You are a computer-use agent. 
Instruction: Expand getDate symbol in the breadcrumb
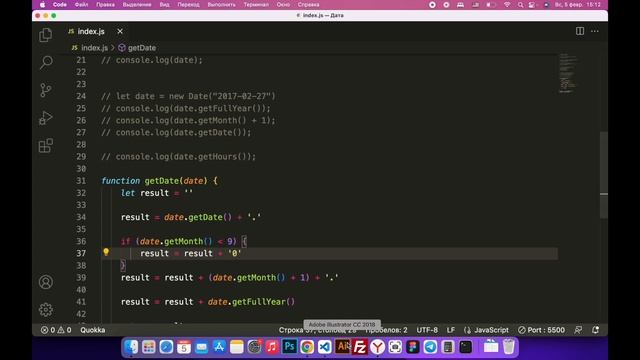click(142, 48)
